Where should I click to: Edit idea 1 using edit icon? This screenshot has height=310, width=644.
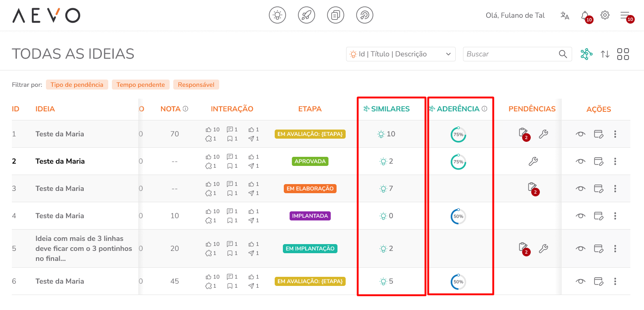599,134
